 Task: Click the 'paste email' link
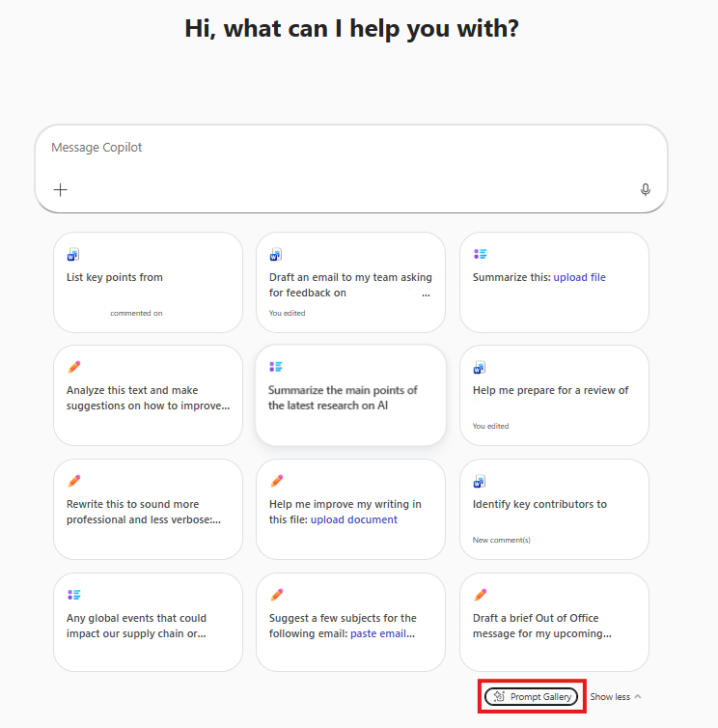click(378, 633)
